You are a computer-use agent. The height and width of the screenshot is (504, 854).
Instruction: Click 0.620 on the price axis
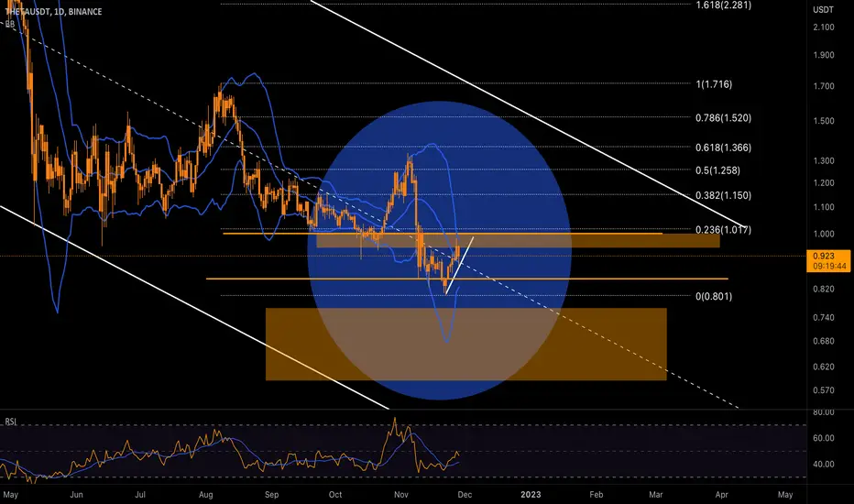824,367
